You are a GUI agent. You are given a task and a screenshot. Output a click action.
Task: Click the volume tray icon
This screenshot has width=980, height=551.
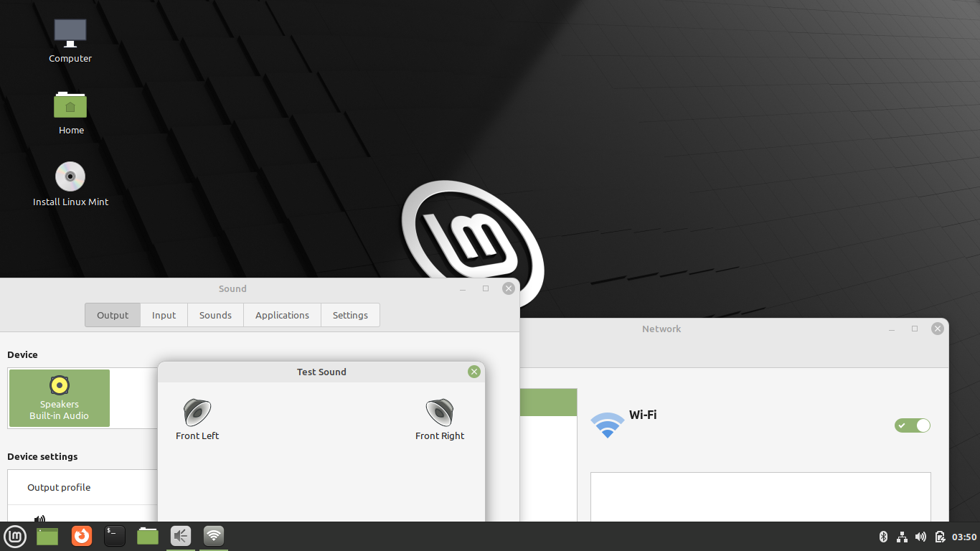921,537
